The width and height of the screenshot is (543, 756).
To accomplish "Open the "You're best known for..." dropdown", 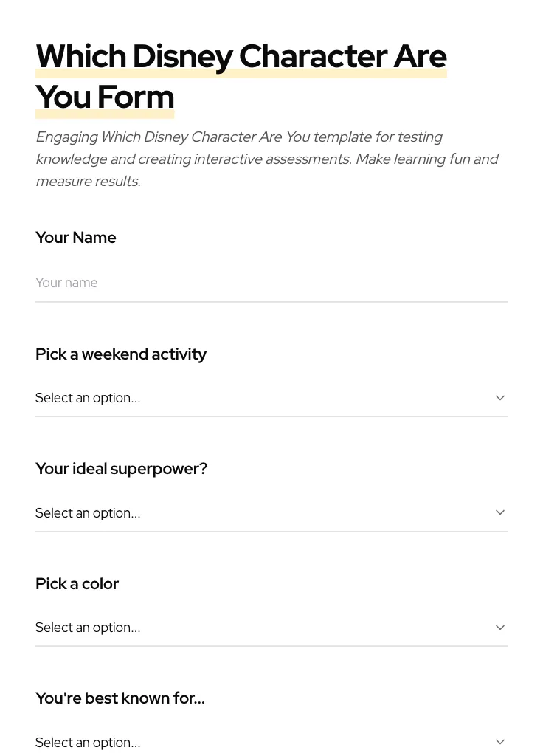I will point(271,742).
